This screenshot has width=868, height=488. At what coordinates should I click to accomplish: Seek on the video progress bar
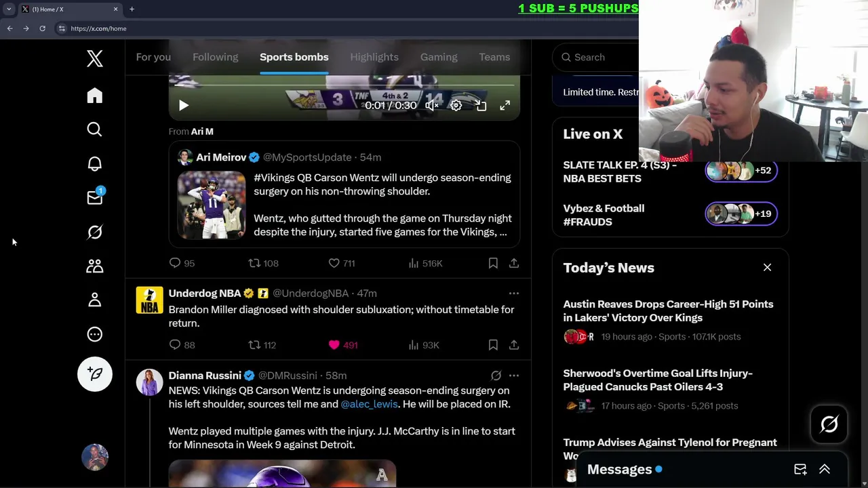click(x=344, y=85)
